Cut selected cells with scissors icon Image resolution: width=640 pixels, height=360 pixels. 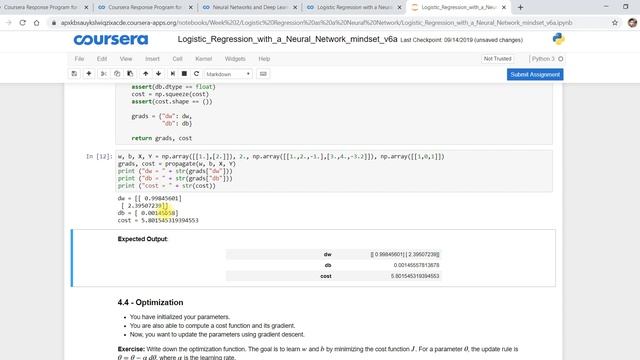click(104, 74)
